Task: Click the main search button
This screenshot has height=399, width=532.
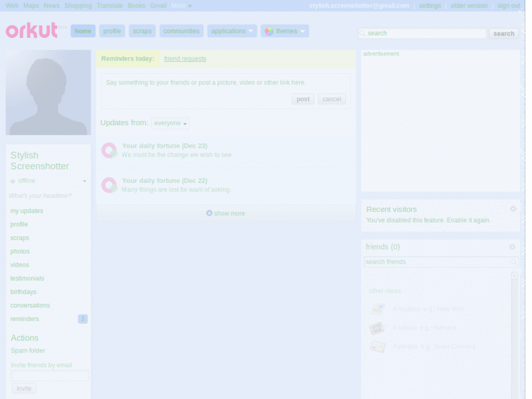Action: point(504,33)
